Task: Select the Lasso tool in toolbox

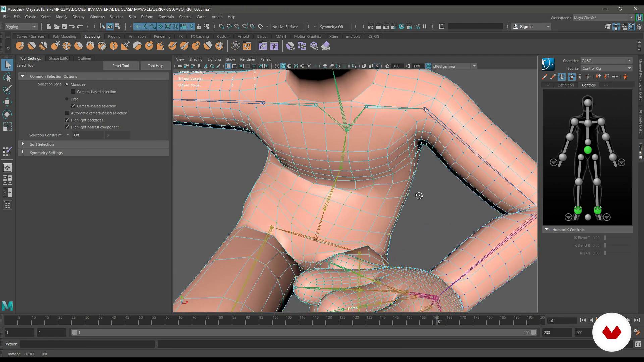Action: click(7, 77)
